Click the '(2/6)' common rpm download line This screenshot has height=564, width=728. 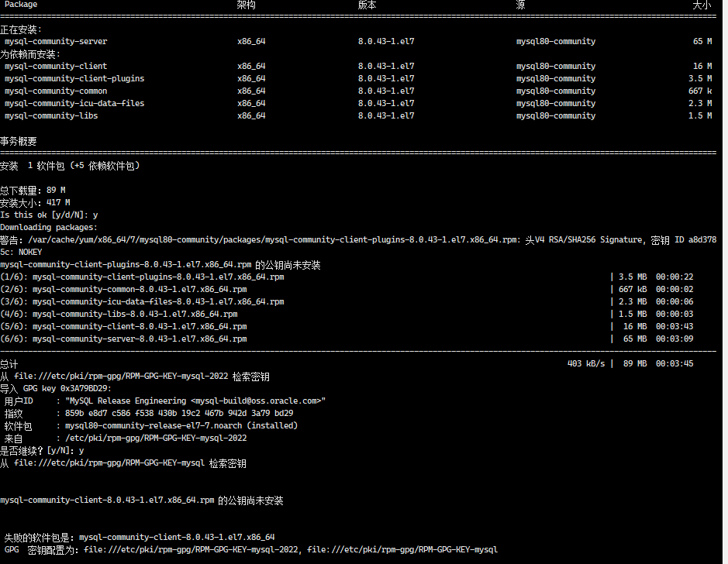347,290
